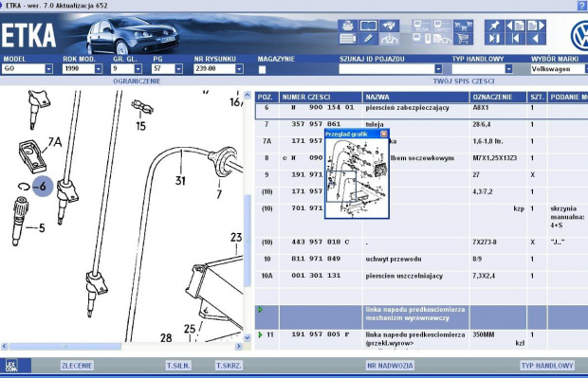Open the T.SILN. bottom tab

coord(178,366)
